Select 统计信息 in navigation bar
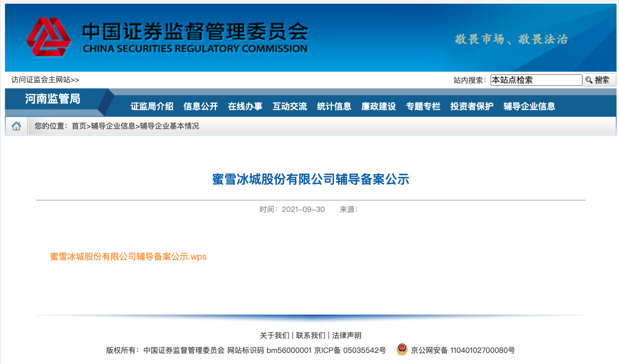The image size is (619, 364). 334,106
